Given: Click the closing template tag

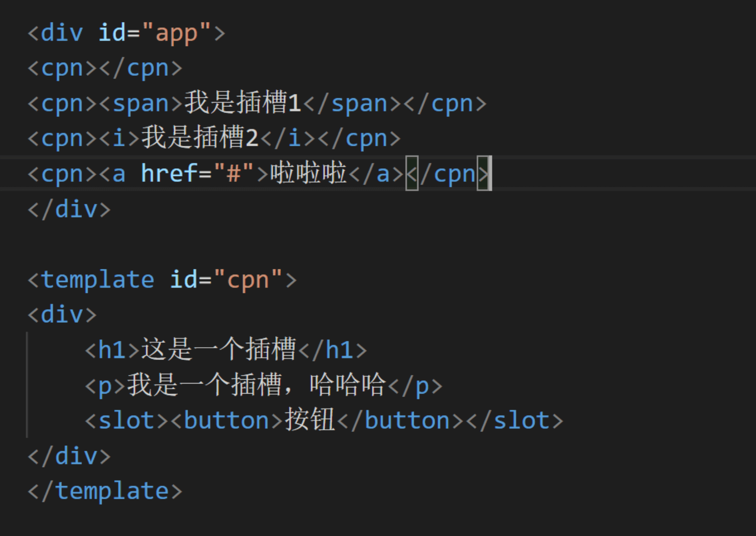Looking at the screenshot, I should pos(105,491).
